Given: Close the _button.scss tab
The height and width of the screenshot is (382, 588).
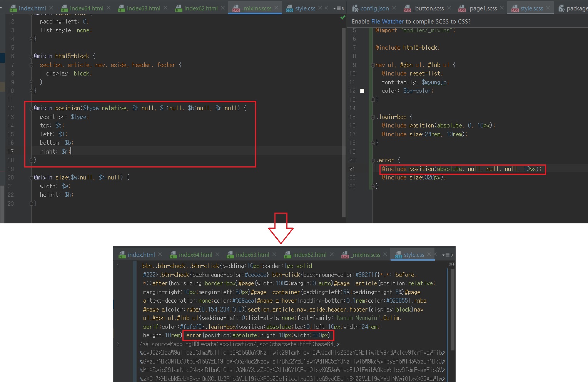Looking at the screenshot, I should 449,8.
